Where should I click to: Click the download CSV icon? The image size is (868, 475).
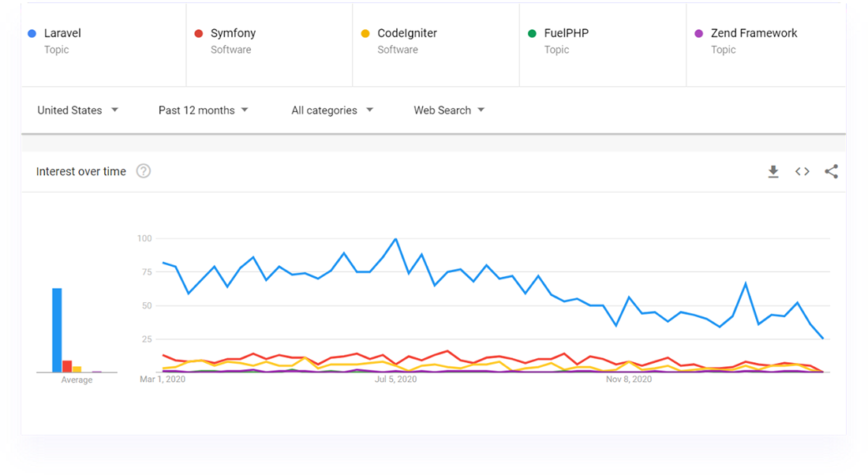click(773, 171)
